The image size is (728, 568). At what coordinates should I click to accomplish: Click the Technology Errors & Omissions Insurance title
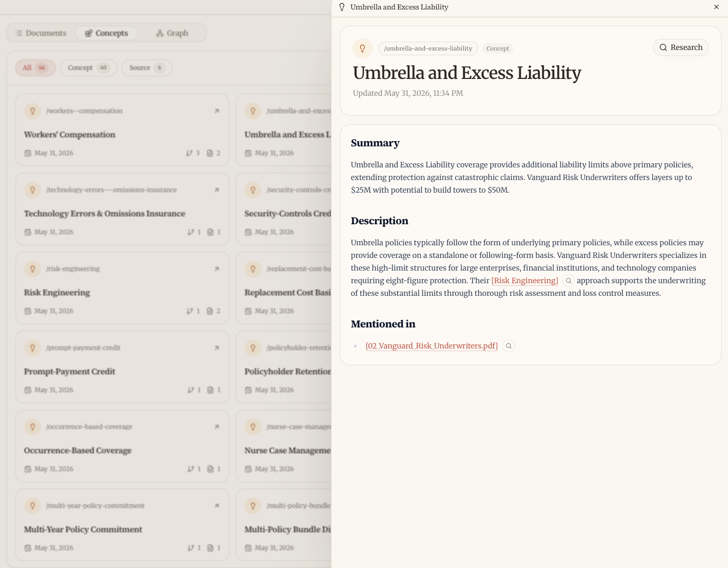coord(104,214)
